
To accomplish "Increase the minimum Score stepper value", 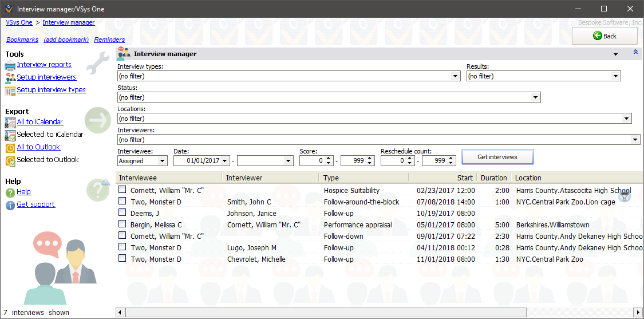I will click(x=329, y=159).
